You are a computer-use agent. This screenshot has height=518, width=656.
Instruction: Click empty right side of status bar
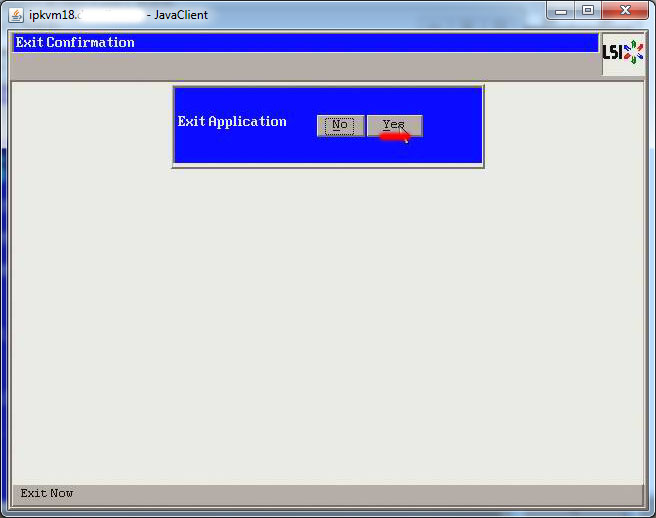(x=400, y=494)
